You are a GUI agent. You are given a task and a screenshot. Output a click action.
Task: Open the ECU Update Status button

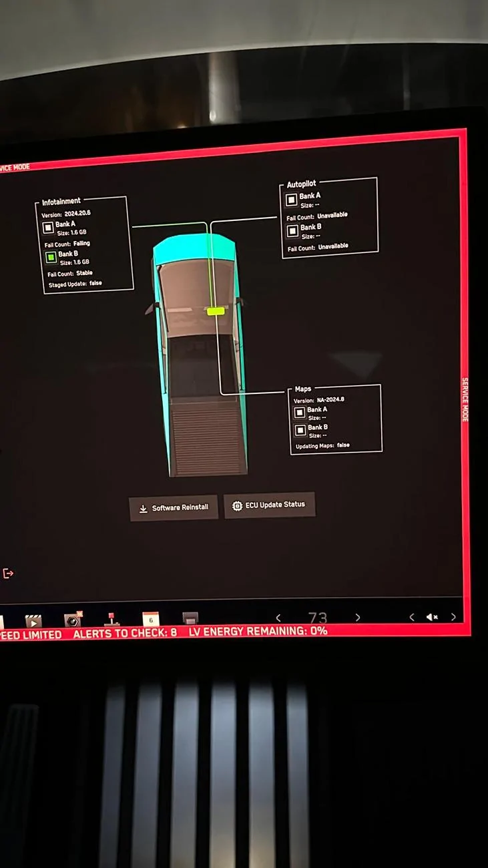pyautogui.click(x=270, y=505)
